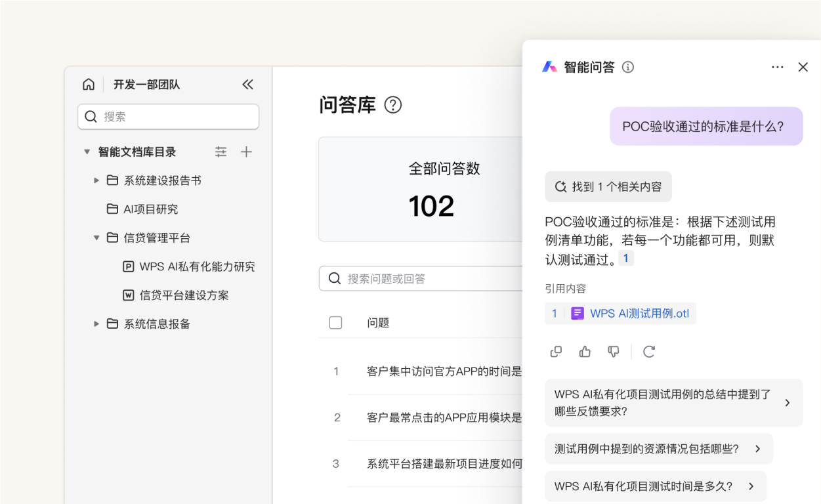Click the purple file icon of WPS AI测试用例.otl

tap(578, 314)
